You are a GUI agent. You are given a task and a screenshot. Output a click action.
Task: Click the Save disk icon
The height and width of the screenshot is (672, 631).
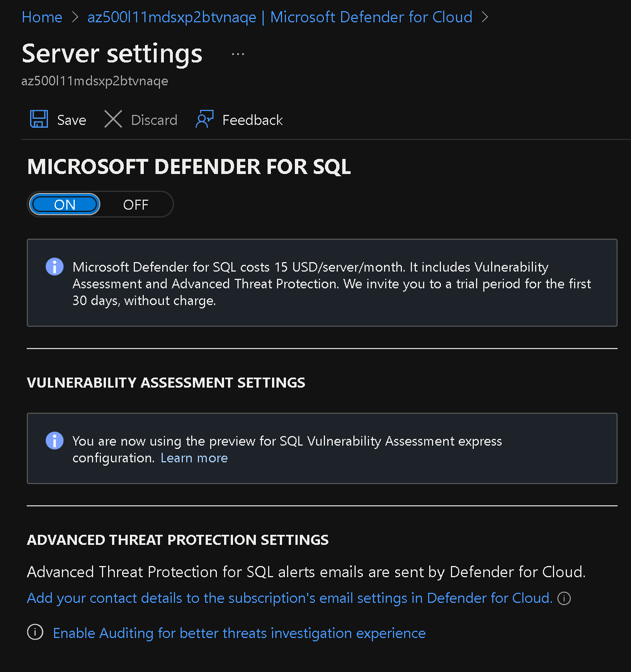pos(38,119)
